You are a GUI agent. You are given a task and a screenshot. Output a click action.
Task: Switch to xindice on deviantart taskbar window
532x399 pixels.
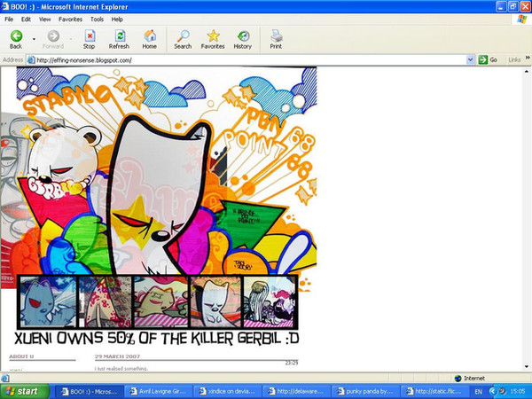(227, 391)
